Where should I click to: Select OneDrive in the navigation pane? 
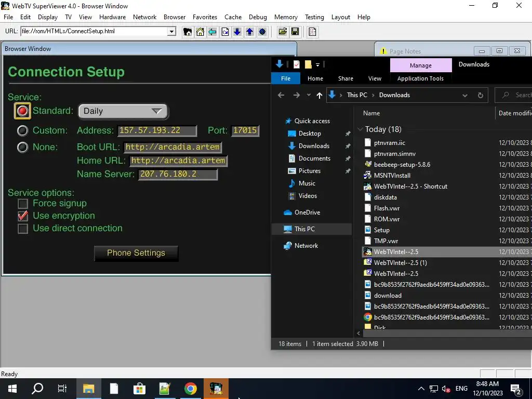point(307,212)
